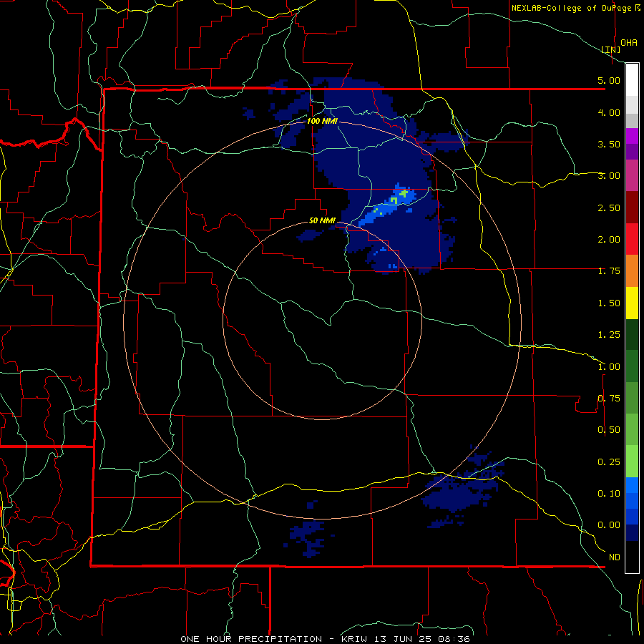Select the 0.10 legend value
Image resolution: width=644 pixels, height=644 pixels.
point(609,494)
